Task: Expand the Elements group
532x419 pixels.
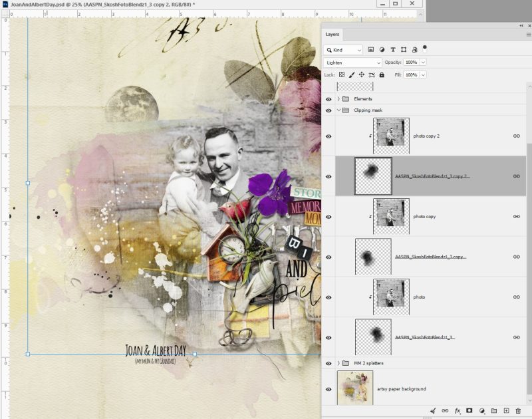Action: (x=338, y=98)
